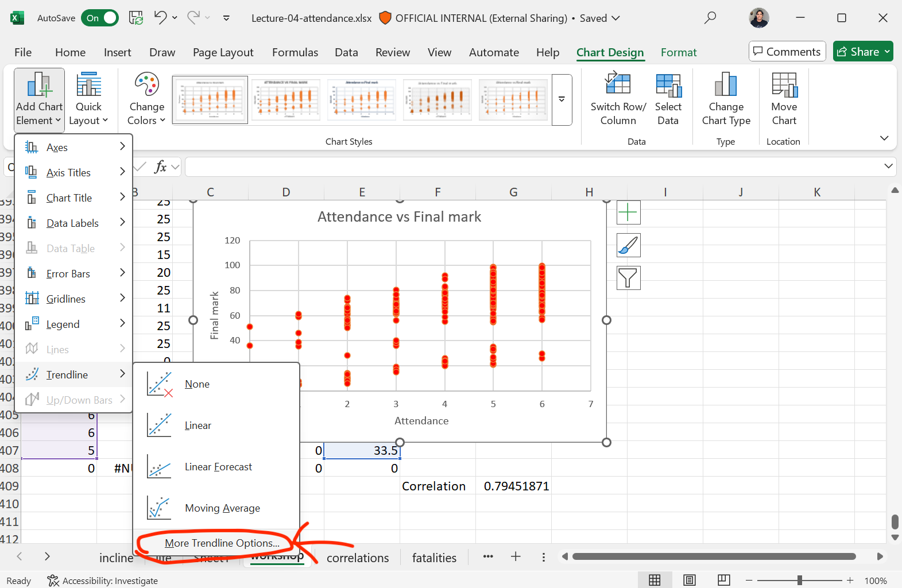
Task: Expand the Chart Styles gallery
Action: point(562,99)
